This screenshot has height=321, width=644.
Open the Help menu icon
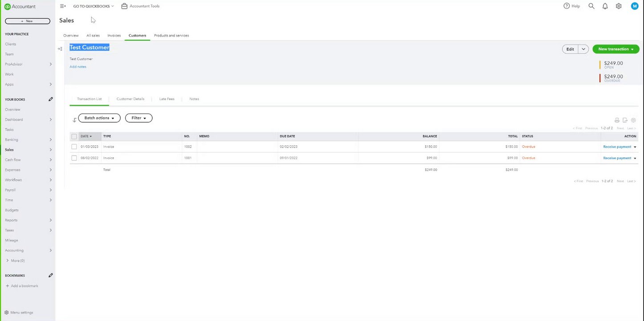(x=567, y=6)
